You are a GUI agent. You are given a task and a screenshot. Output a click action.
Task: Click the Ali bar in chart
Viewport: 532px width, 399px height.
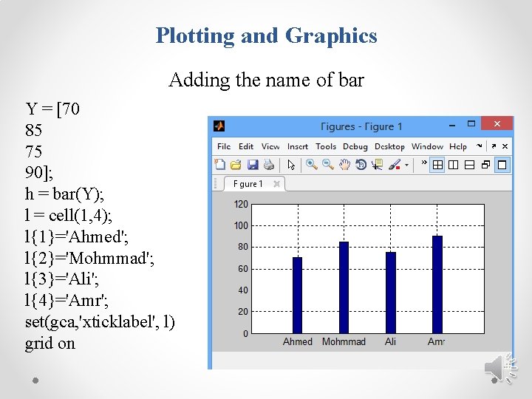pos(391,293)
